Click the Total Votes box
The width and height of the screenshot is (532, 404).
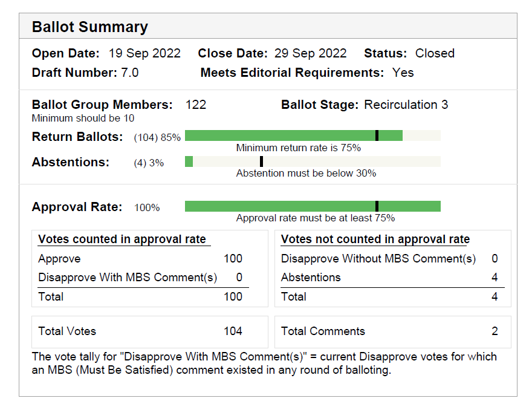(x=149, y=331)
